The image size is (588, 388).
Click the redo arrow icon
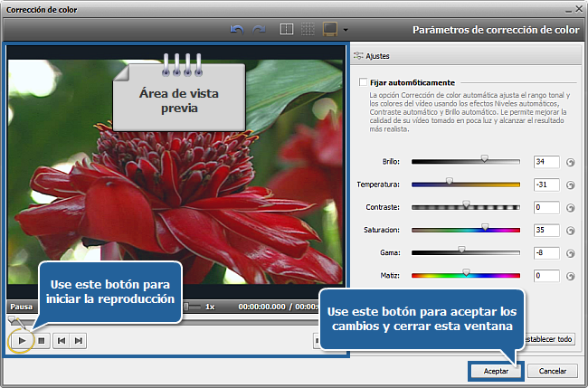pos(260,30)
